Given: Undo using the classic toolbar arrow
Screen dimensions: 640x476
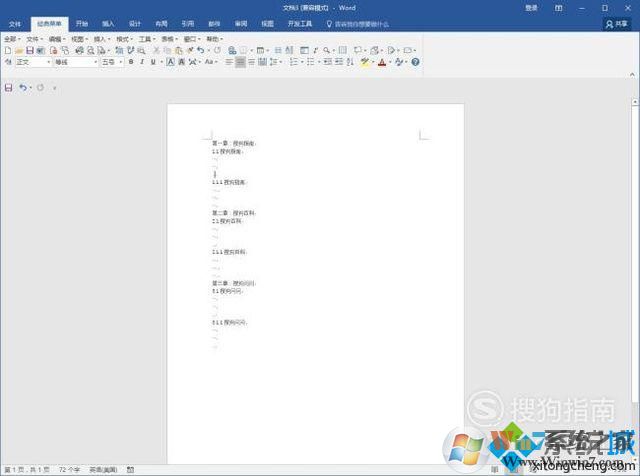Looking at the screenshot, I should (200, 51).
